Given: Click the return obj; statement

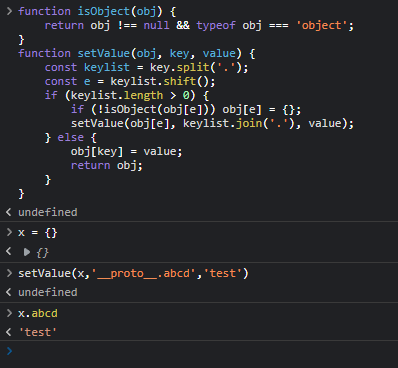Looking at the screenshot, I should coord(107,165).
